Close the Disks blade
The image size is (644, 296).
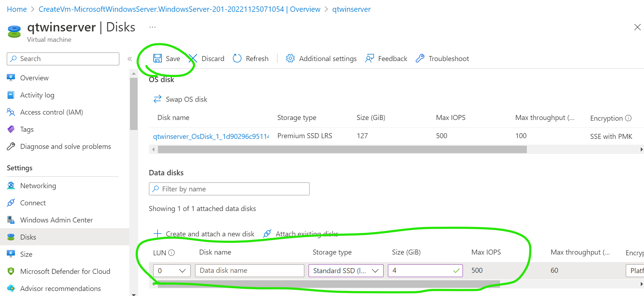coord(637,27)
